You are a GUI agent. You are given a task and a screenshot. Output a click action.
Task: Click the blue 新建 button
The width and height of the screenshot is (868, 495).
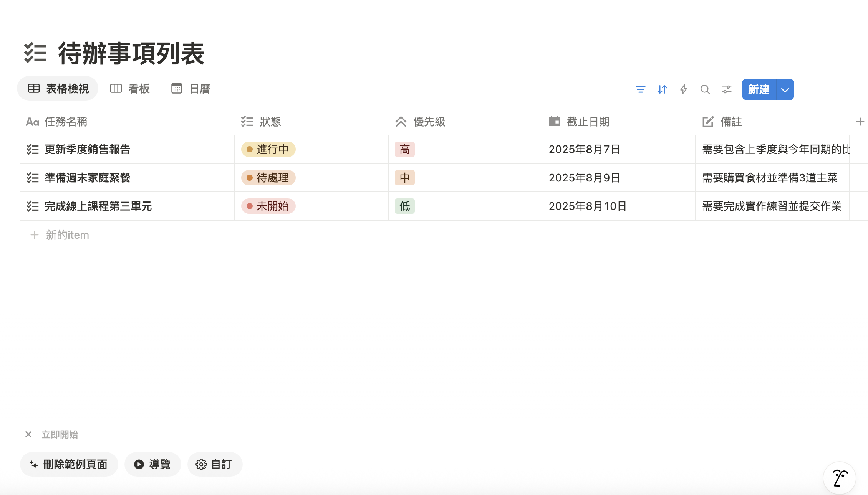(x=759, y=89)
